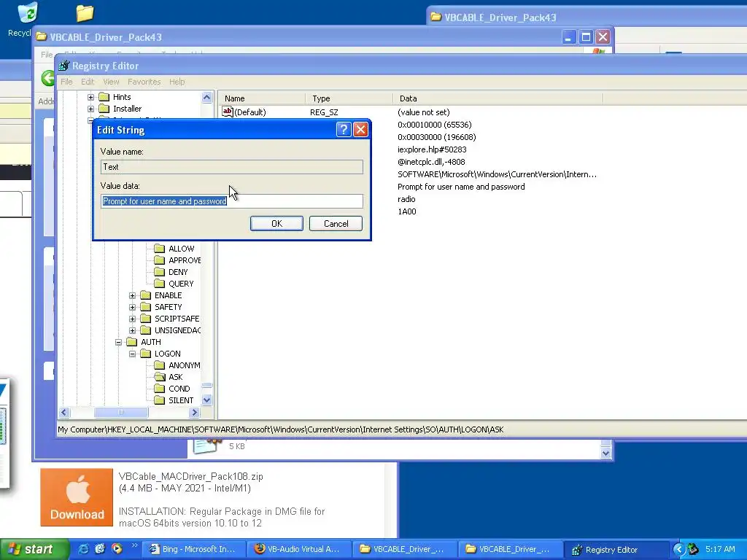Expand the SCRIPTSAFE registry key
747x560 pixels.
point(133,319)
